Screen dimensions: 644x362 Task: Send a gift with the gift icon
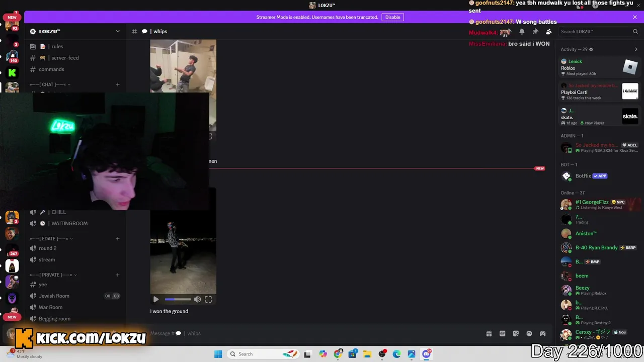[489, 333]
